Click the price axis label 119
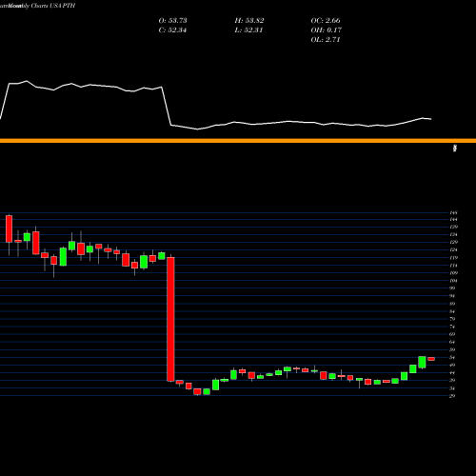 point(453,258)
